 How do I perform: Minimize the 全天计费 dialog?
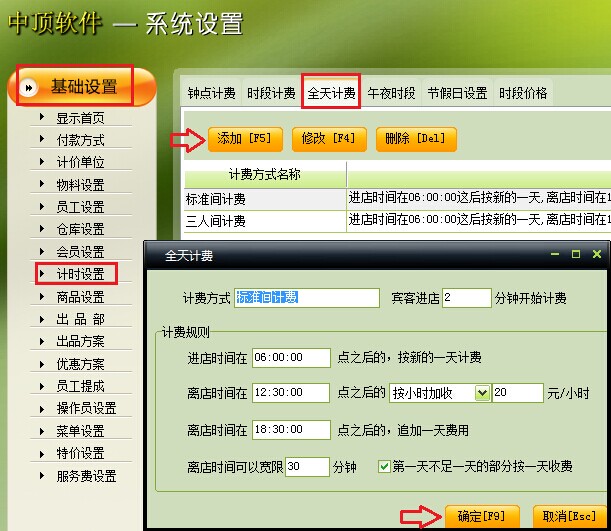tap(555, 254)
